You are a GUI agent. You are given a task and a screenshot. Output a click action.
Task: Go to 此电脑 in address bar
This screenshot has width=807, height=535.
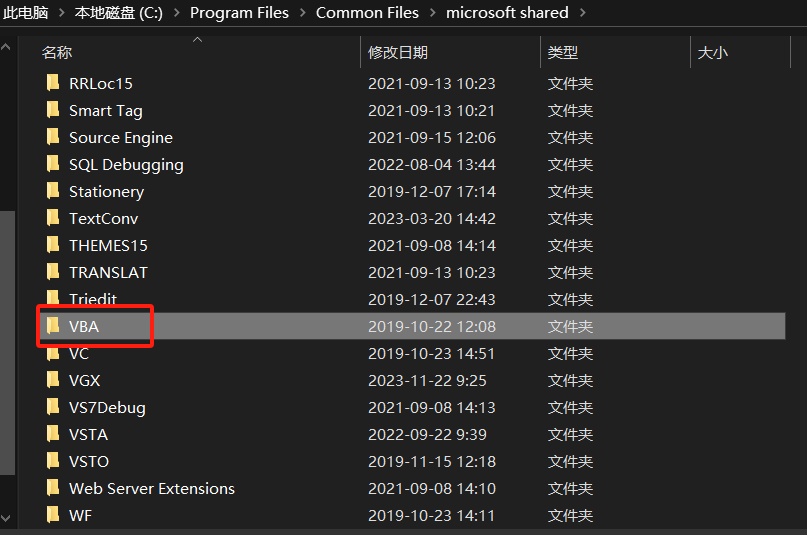pyautogui.click(x=26, y=13)
